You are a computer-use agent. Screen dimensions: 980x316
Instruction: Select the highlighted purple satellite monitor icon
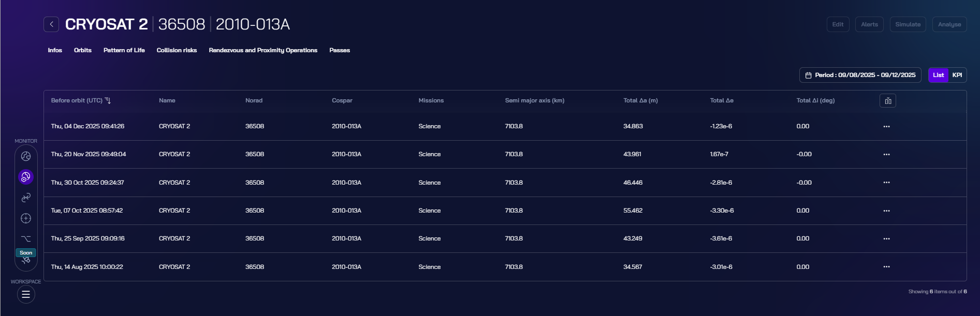[x=26, y=177]
